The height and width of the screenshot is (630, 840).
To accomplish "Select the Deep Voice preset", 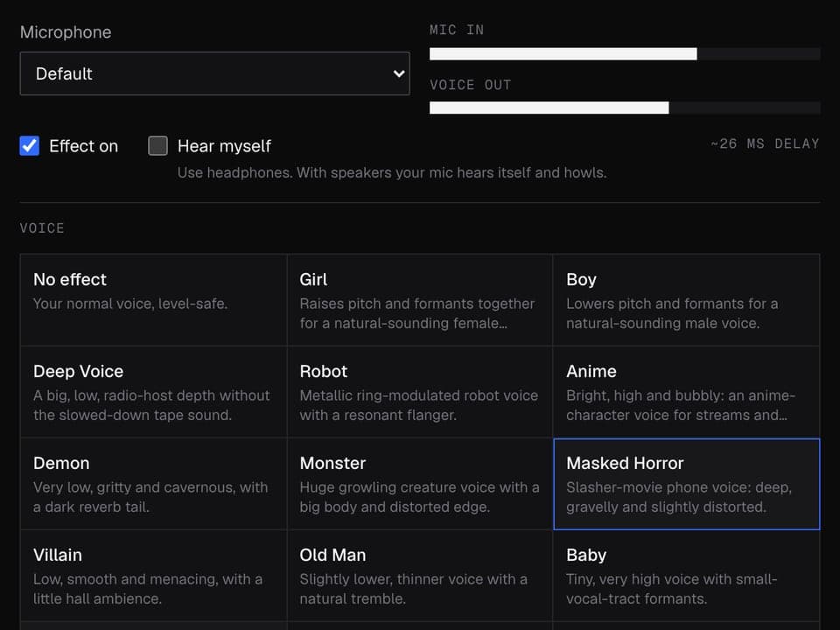I will tap(153, 392).
